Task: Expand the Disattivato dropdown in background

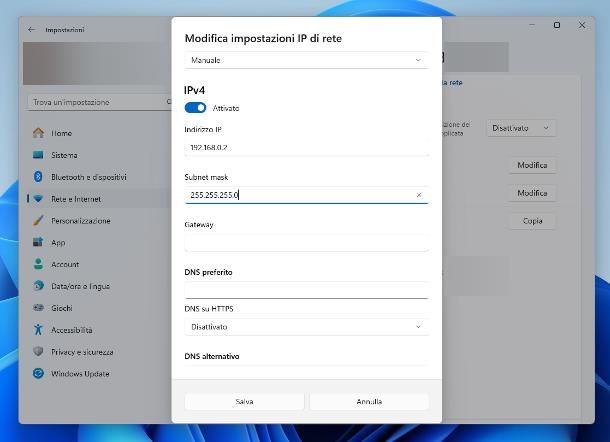Action: (x=521, y=128)
